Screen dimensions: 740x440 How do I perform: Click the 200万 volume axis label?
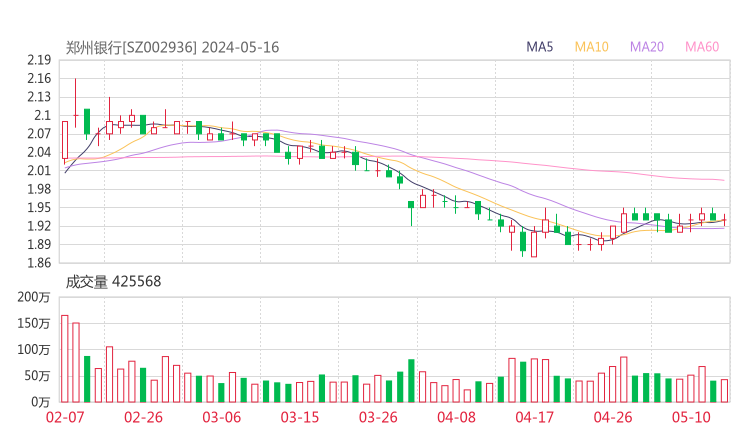[34, 297]
